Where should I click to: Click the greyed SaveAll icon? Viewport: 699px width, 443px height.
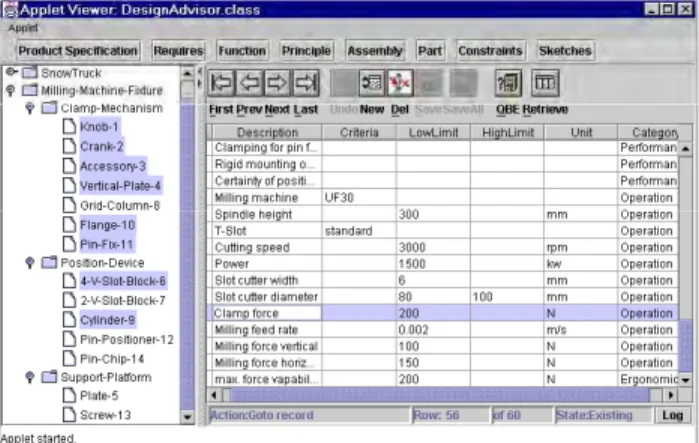464,83
